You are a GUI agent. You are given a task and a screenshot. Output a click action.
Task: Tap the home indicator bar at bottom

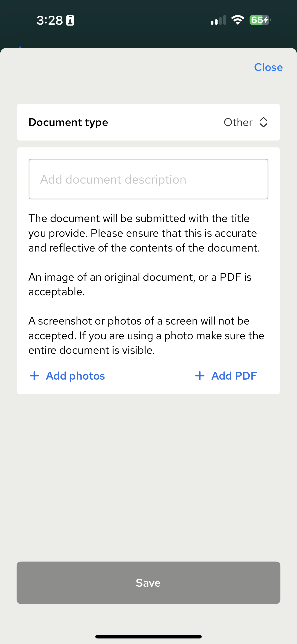coord(148,636)
